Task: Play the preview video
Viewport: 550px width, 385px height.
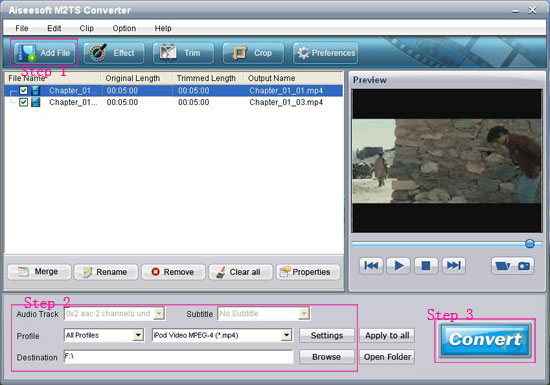Action: (x=398, y=265)
